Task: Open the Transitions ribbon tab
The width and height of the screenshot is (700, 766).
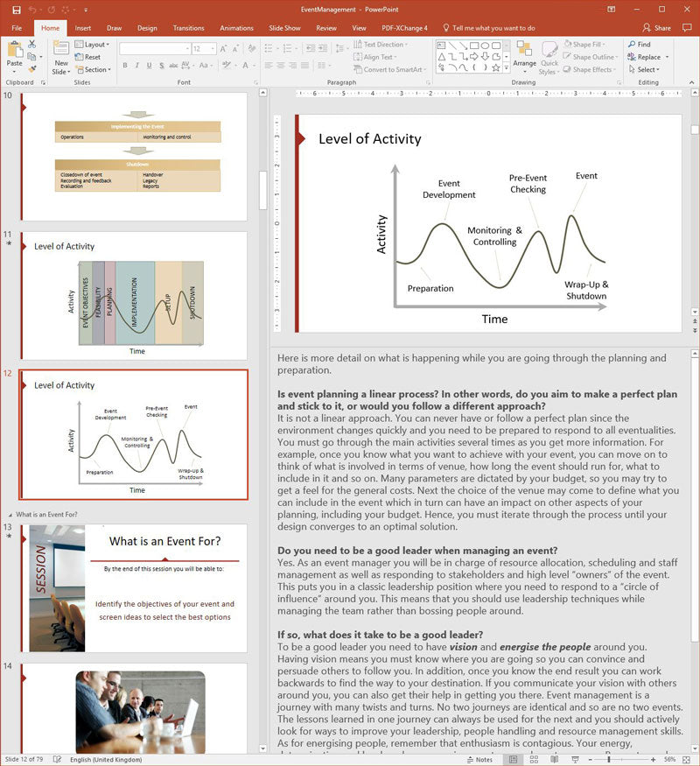Action: point(188,28)
